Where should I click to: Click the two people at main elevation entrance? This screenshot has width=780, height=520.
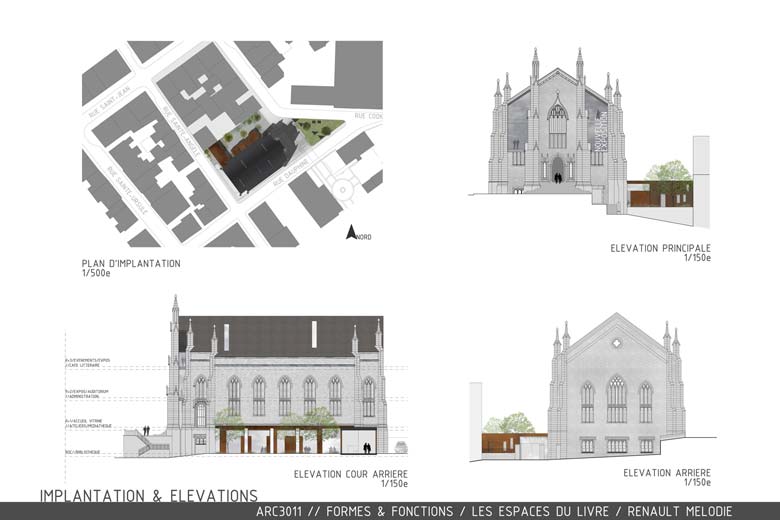click(x=558, y=178)
